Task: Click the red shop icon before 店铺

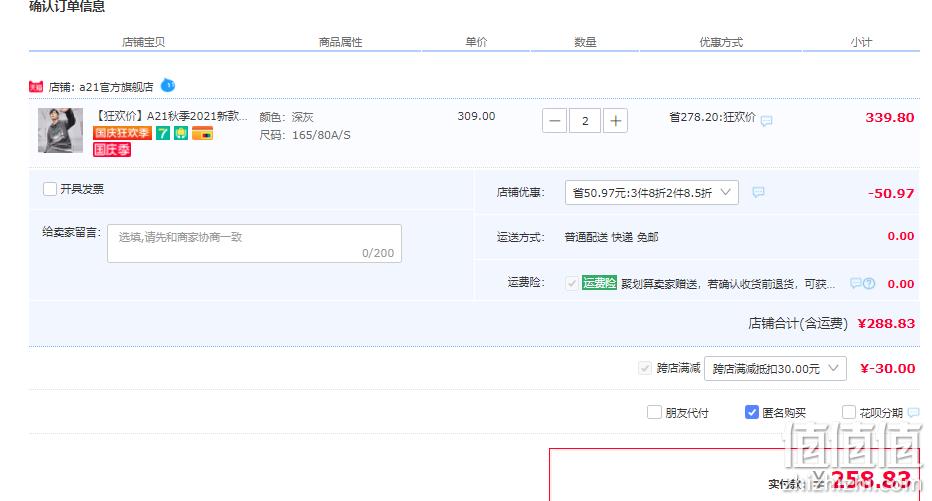Action: [x=36, y=87]
